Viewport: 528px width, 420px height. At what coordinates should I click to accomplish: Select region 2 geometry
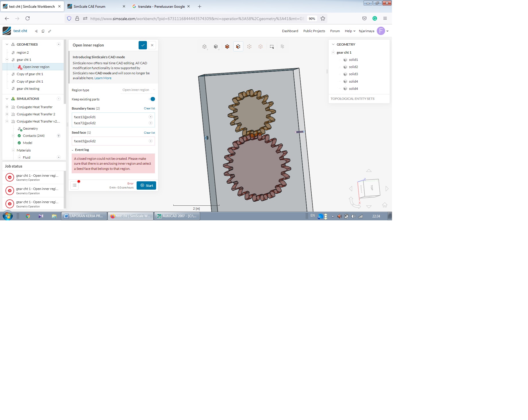(x=23, y=52)
